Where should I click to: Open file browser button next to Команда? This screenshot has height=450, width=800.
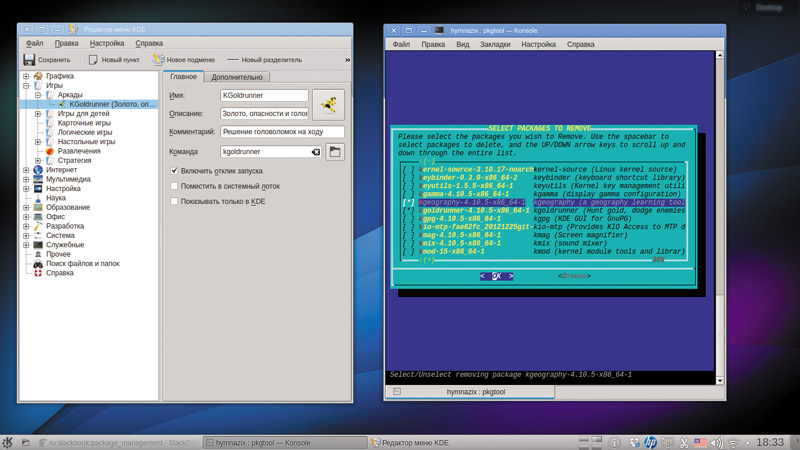coord(335,152)
